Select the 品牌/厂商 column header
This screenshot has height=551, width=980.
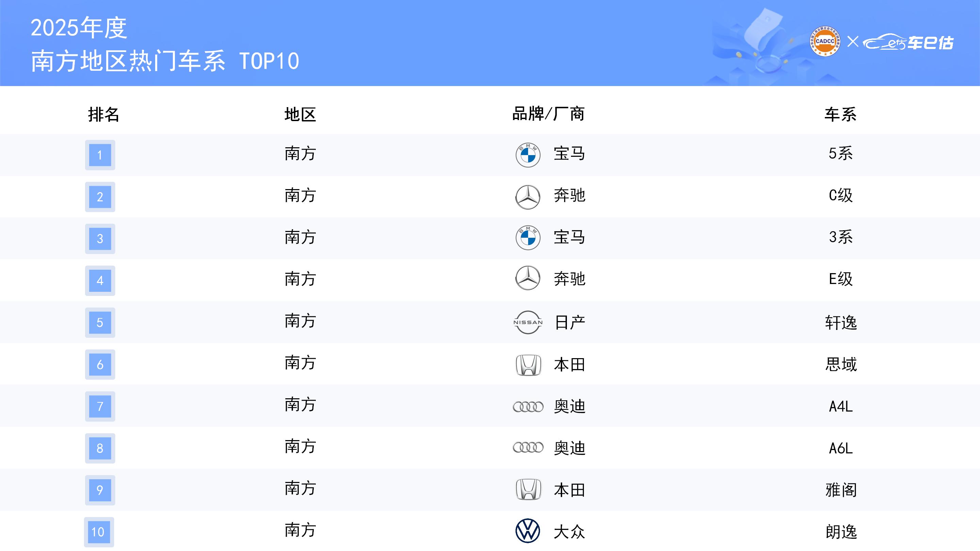click(x=548, y=114)
